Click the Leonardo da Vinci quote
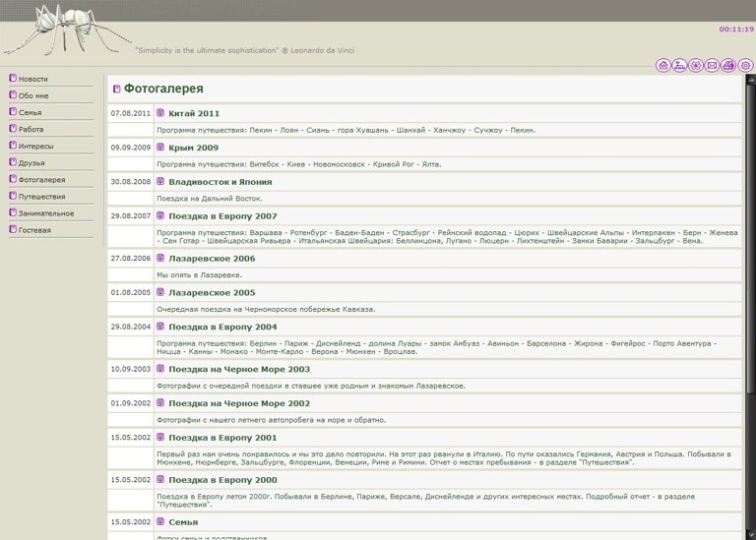This screenshot has width=756, height=540. 245,50
